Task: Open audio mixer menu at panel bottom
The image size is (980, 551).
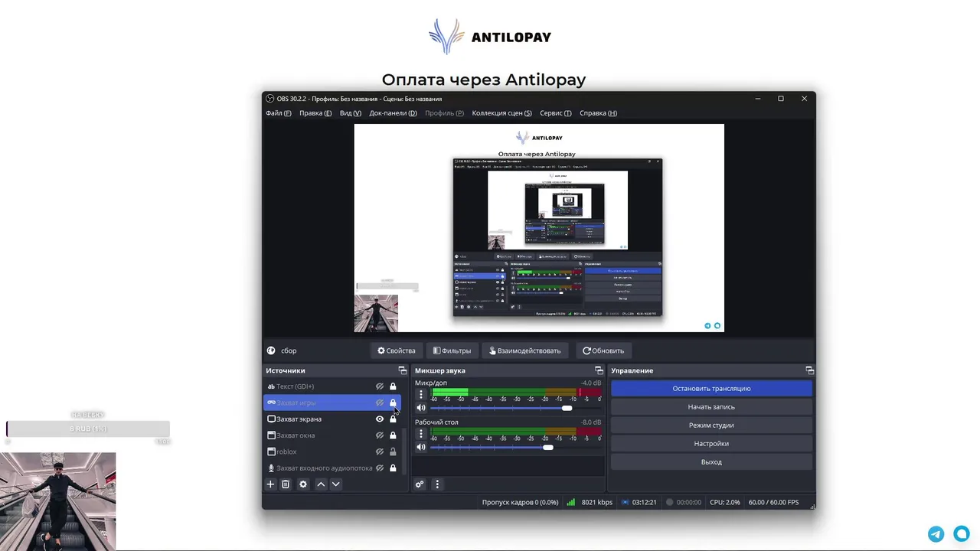Action: pyautogui.click(x=437, y=484)
